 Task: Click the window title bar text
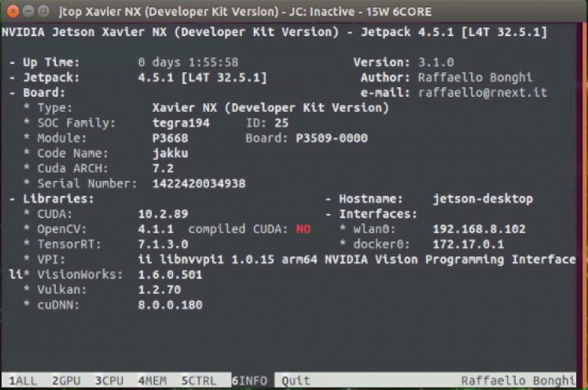click(x=245, y=12)
